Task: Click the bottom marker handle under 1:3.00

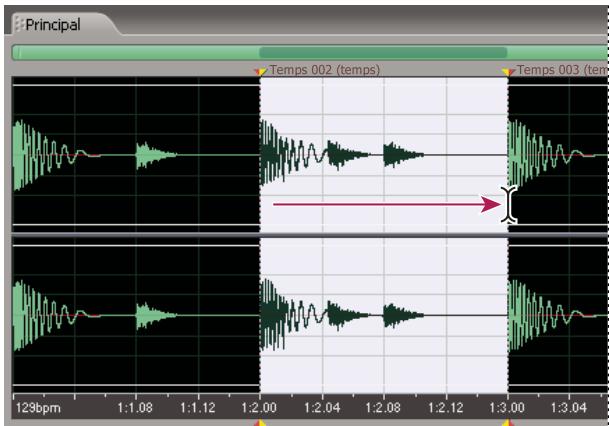Action: tap(508, 423)
